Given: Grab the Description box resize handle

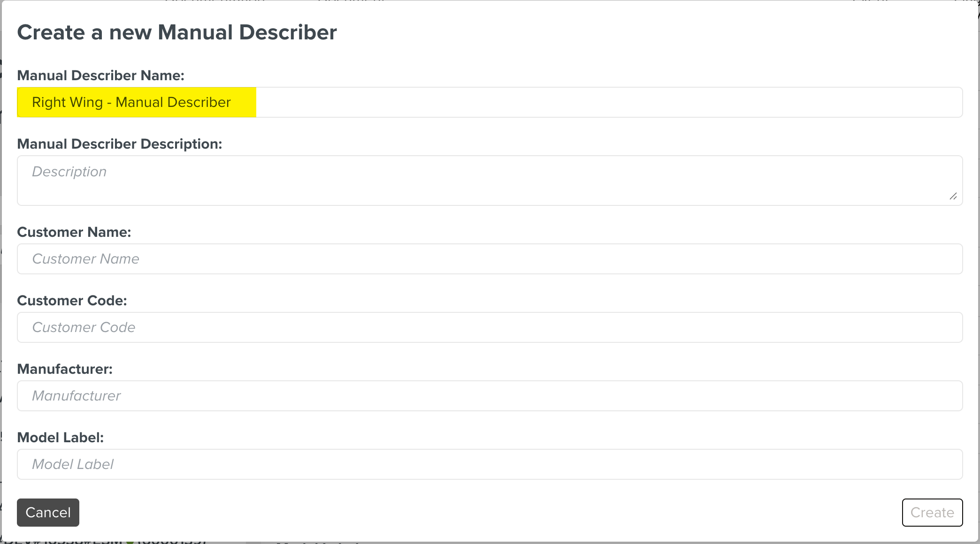Looking at the screenshot, I should click(x=953, y=196).
